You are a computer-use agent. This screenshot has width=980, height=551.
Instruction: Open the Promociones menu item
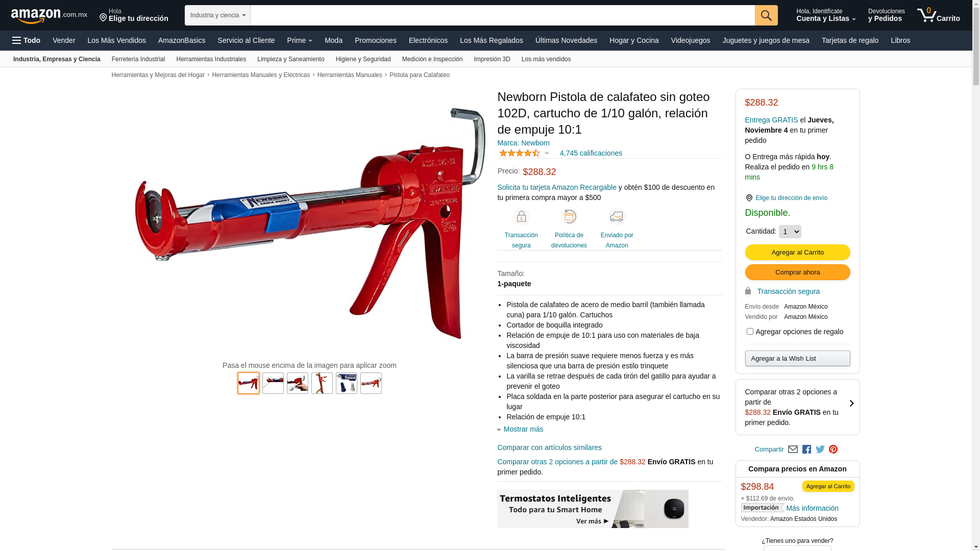(375, 40)
